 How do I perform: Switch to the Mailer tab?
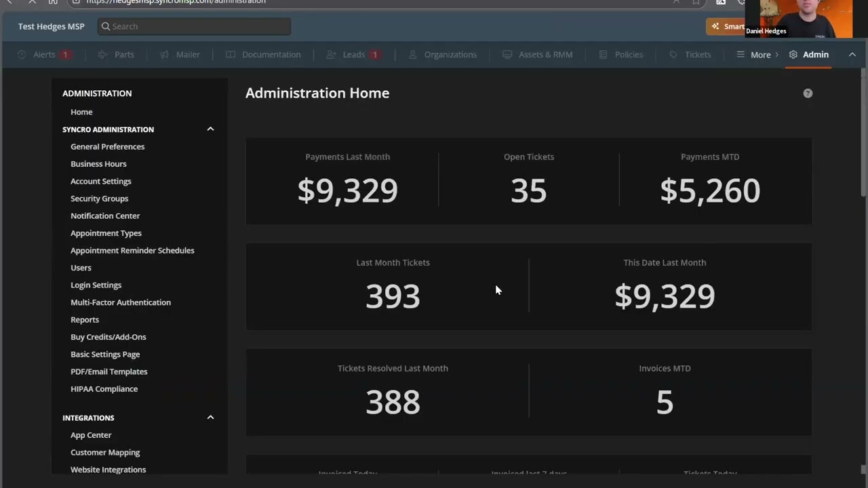[x=180, y=54]
